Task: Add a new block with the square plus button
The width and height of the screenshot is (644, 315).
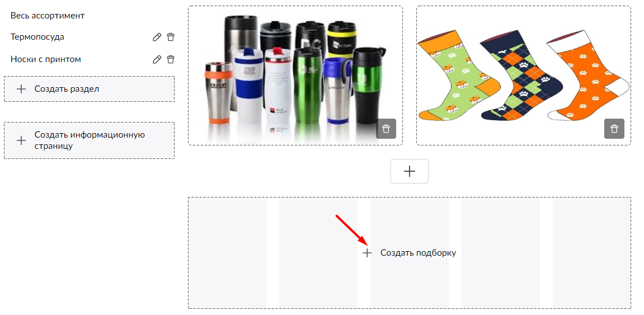Action: click(x=410, y=171)
